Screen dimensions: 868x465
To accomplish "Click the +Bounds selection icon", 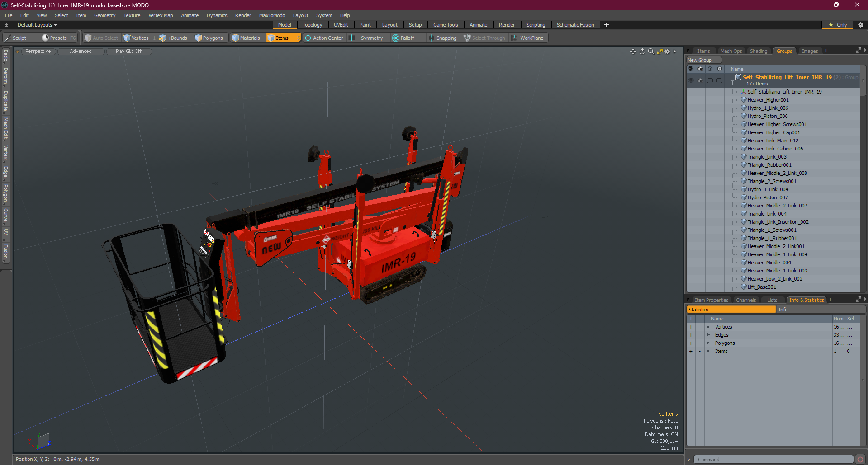I will click(162, 38).
